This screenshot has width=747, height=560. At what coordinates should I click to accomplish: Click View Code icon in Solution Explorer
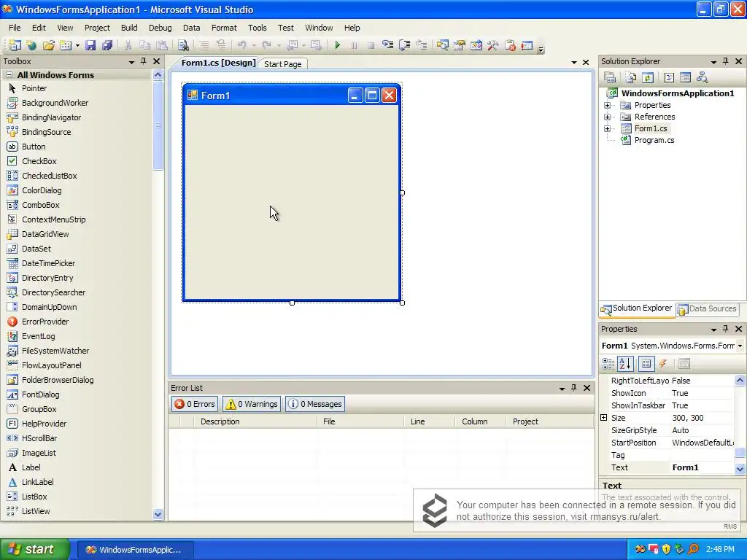[x=669, y=77]
